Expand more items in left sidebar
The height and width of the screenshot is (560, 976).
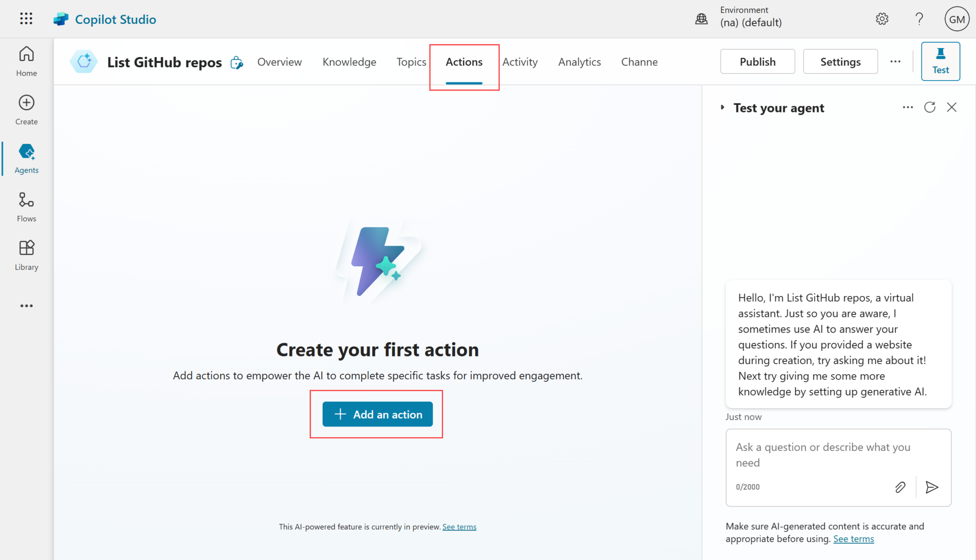26,306
